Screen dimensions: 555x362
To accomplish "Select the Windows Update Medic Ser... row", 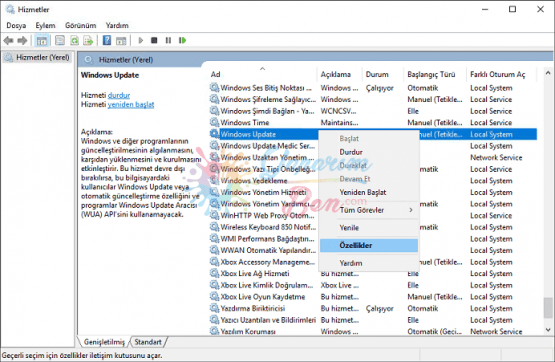I will (268, 146).
